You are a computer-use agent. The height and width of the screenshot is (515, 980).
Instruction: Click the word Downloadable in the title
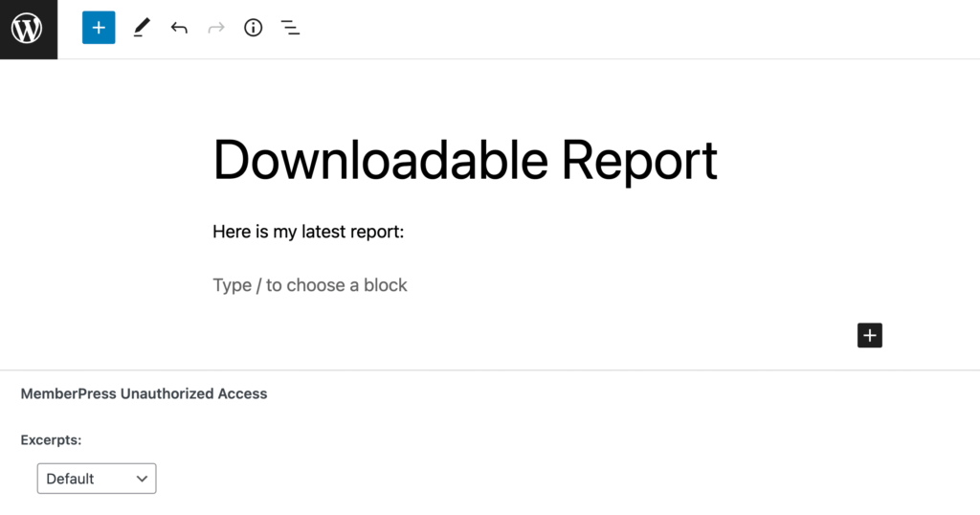(381, 159)
